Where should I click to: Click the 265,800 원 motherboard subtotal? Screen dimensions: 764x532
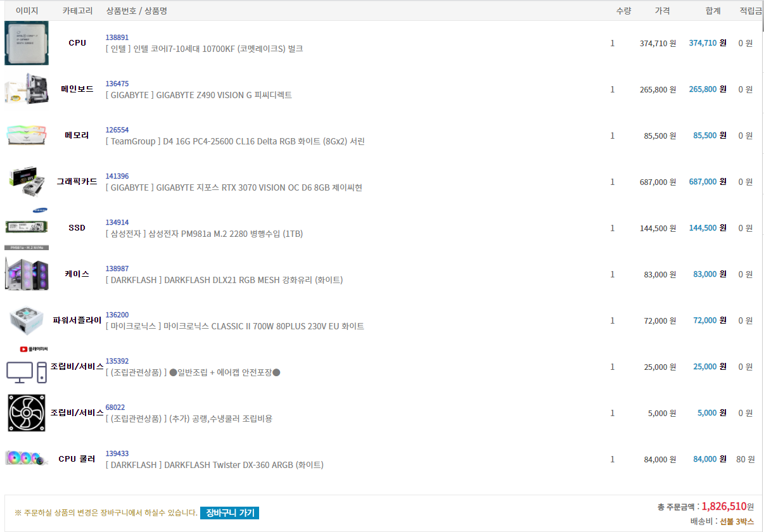(x=708, y=89)
